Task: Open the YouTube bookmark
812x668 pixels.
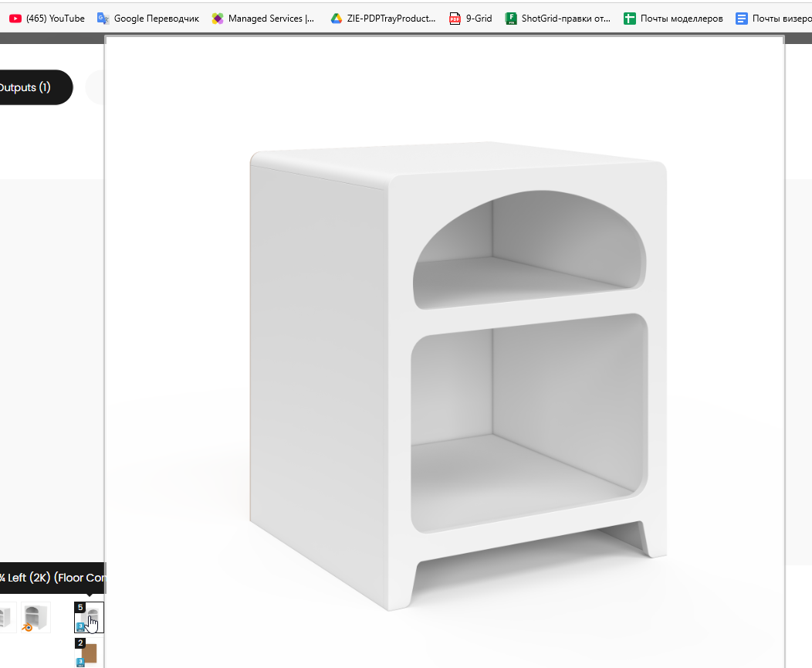Action: tap(46, 19)
